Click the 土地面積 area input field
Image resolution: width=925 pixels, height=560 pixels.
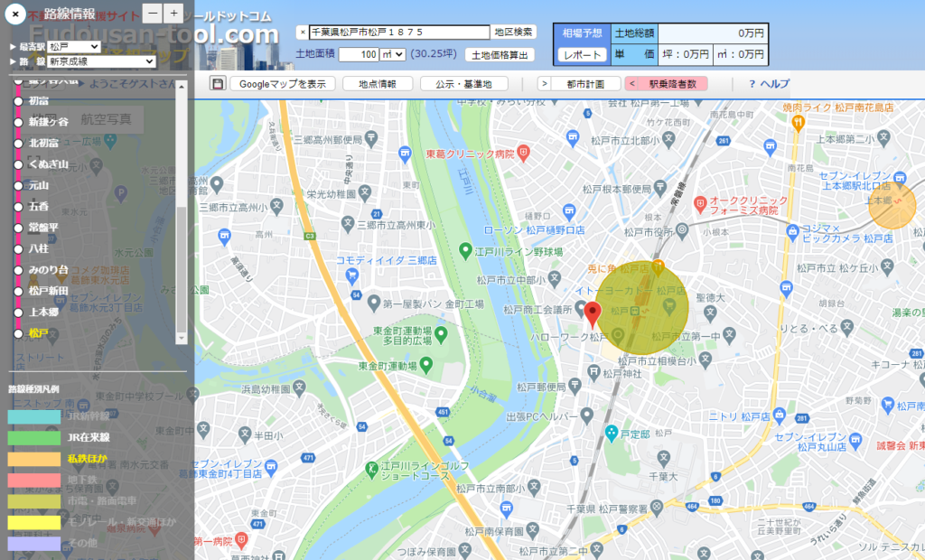(359, 54)
